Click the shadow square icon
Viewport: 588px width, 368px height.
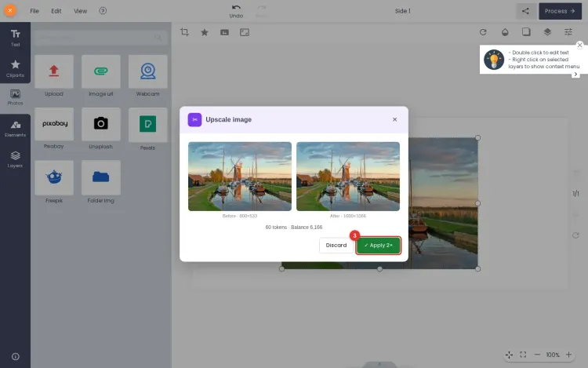coord(526,32)
